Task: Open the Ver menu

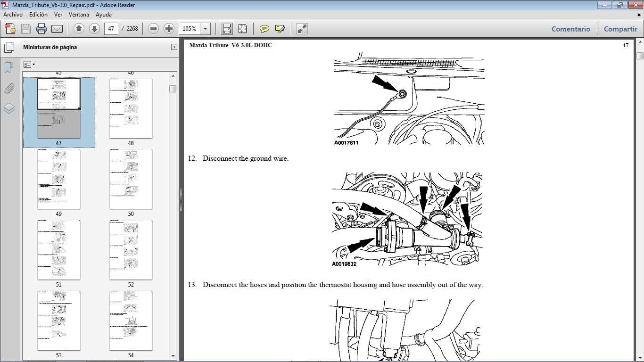Action: 58,15
